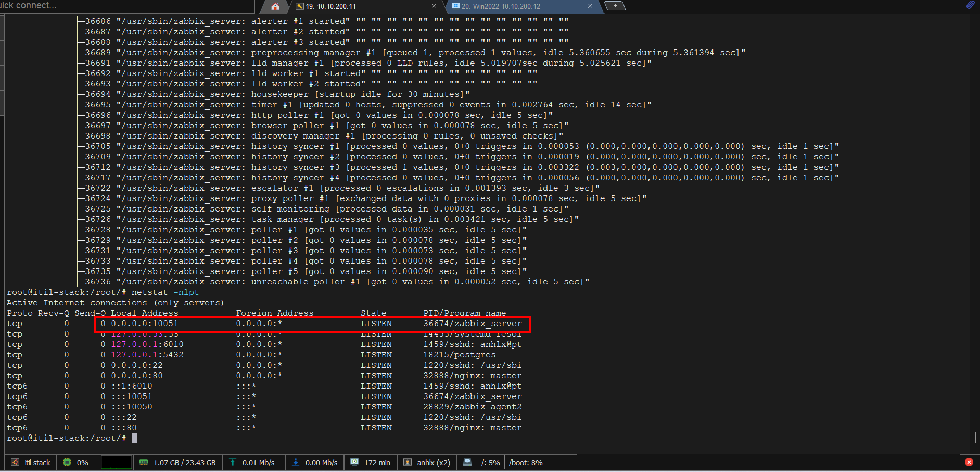Click the itil-stack hostname status icon
Screen dimensions: 980x472
coord(16,463)
